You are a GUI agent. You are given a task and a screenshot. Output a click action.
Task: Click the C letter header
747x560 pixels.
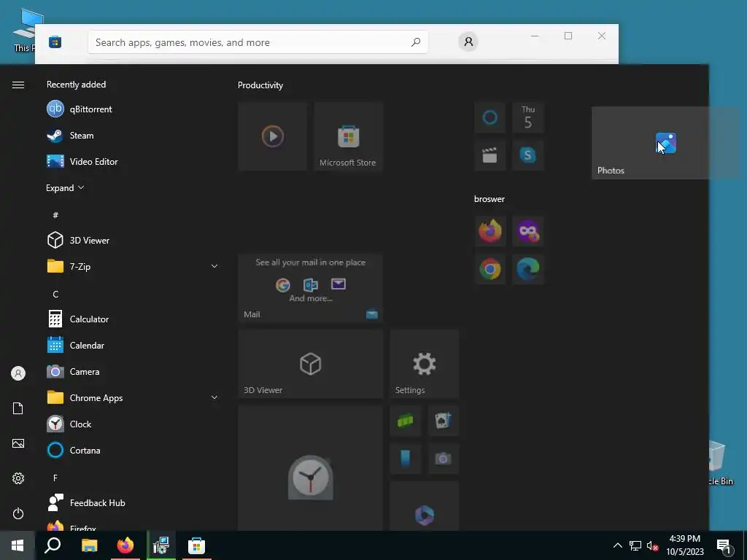click(55, 295)
